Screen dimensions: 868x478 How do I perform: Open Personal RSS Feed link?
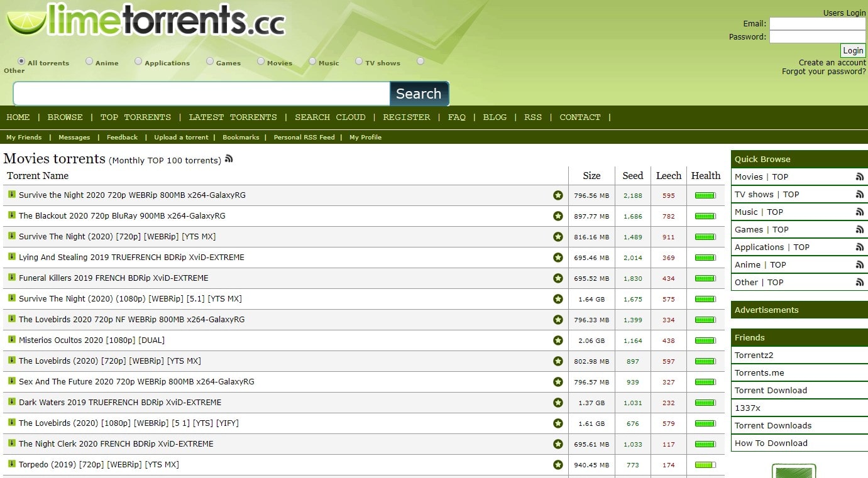pyautogui.click(x=304, y=137)
